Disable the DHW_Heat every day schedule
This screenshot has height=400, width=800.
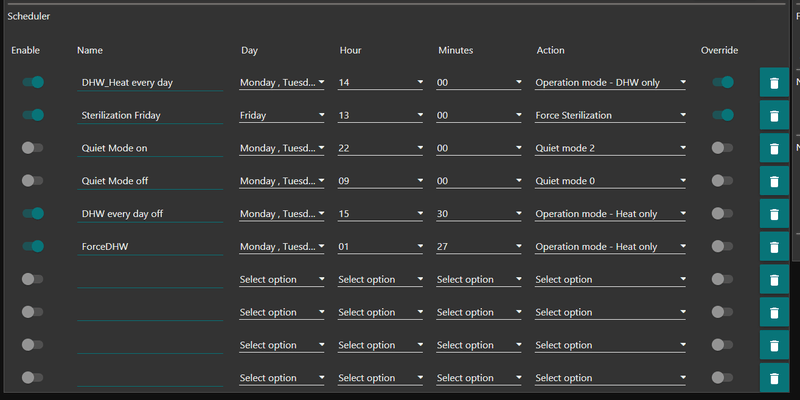(x=33, y=82)
